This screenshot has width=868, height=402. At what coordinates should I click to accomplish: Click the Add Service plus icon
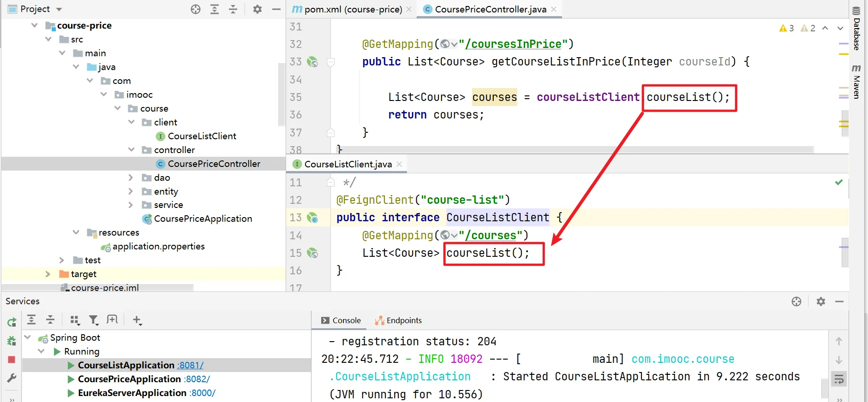coord(137,320)
